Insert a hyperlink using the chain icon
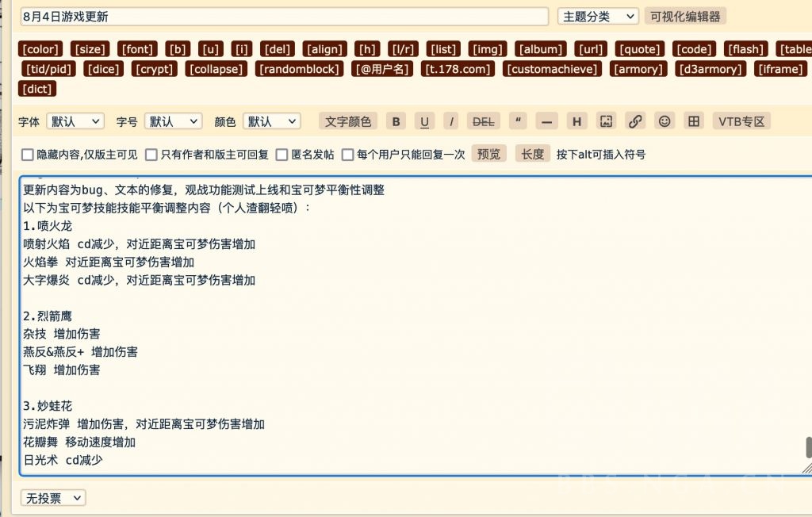This screenshot has height=517, width=812. coord(635,121)
